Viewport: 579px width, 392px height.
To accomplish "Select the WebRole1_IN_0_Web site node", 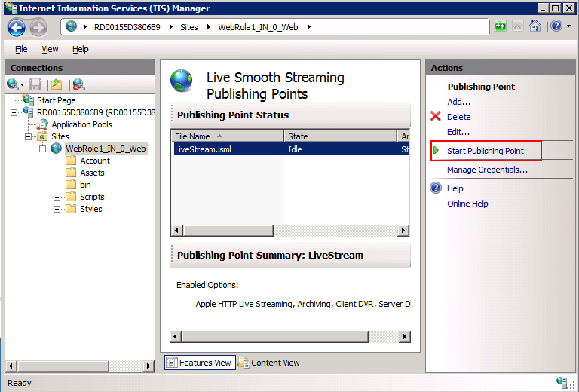I will coord(106,149).
